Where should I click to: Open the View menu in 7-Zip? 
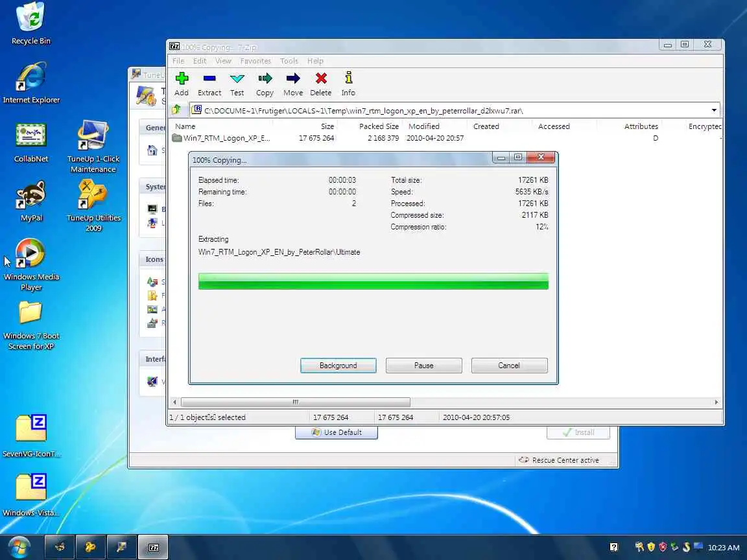coord(223,61)
